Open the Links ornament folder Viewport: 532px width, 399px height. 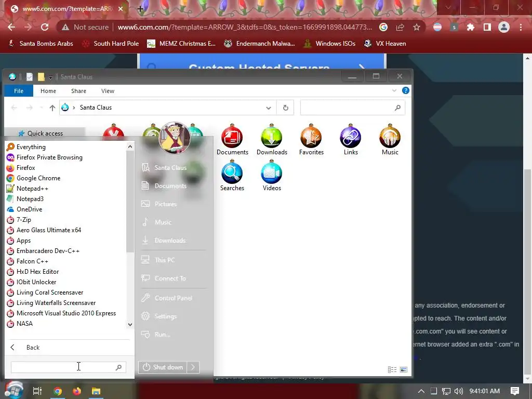pos(351,139)
